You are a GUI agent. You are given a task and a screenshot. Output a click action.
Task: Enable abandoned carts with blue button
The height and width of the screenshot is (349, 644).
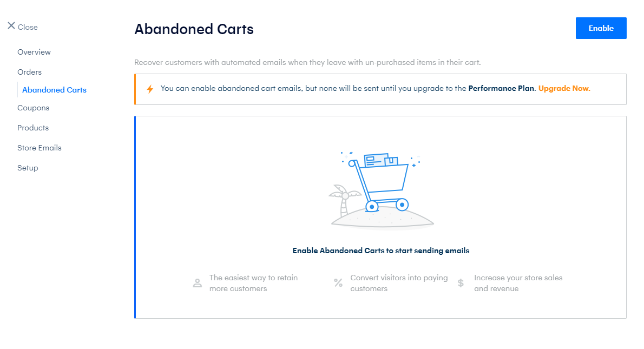[601, 28]
